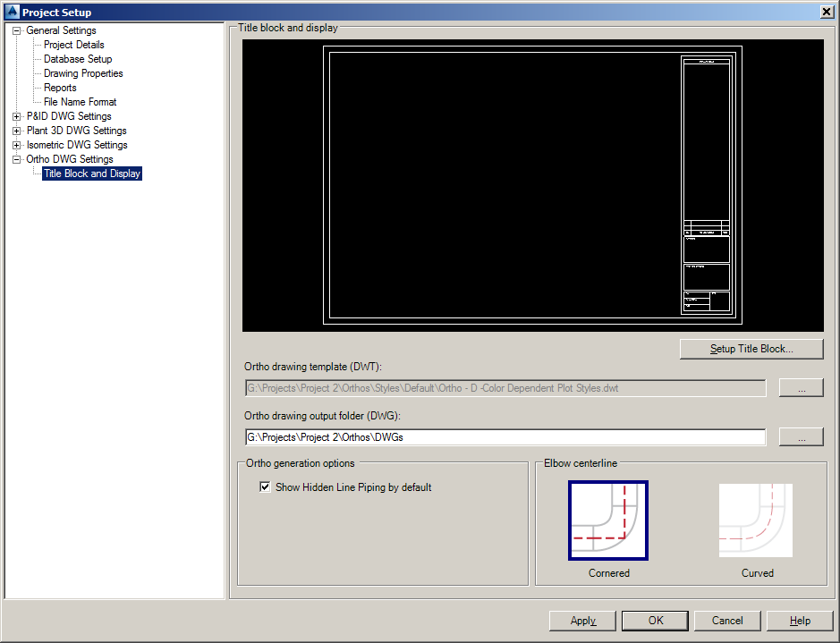The image size is (840, 643).
Task: Confirm settings with the OK button
Action: [655, 621]
